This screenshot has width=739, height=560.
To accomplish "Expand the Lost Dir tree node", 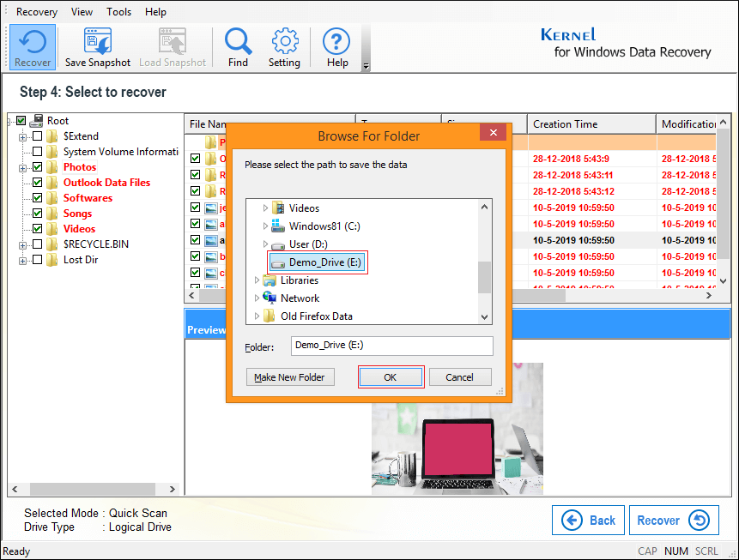I will click(x=22, y=261).
